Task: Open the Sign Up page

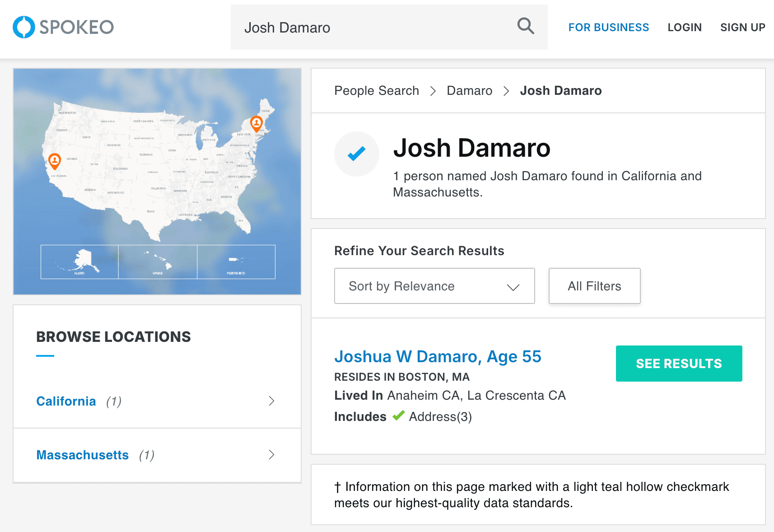Action: tap(742, 28)
